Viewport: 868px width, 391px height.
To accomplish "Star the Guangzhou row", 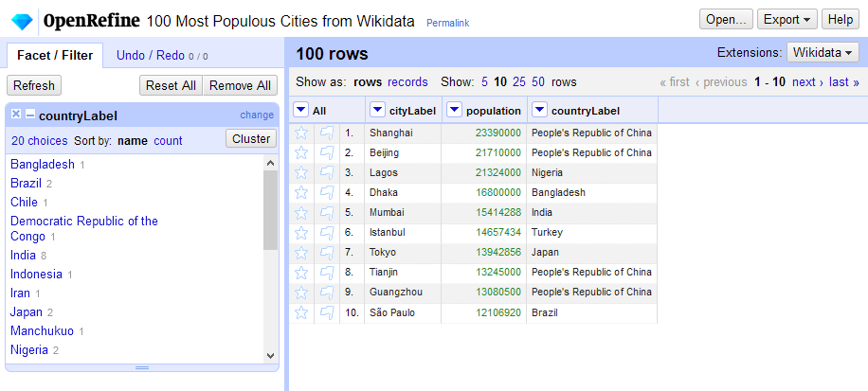I will pyautogui.click(x=301, y=293).
